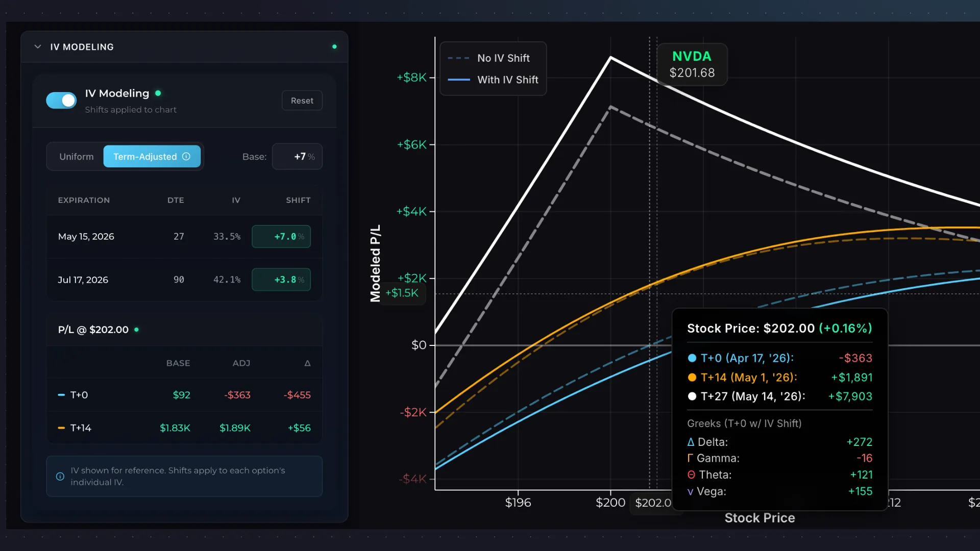Click the blue T+0 series dot in the tooltip
The height and width of the screenshot is (551, 980).
(x=693, y=358)
